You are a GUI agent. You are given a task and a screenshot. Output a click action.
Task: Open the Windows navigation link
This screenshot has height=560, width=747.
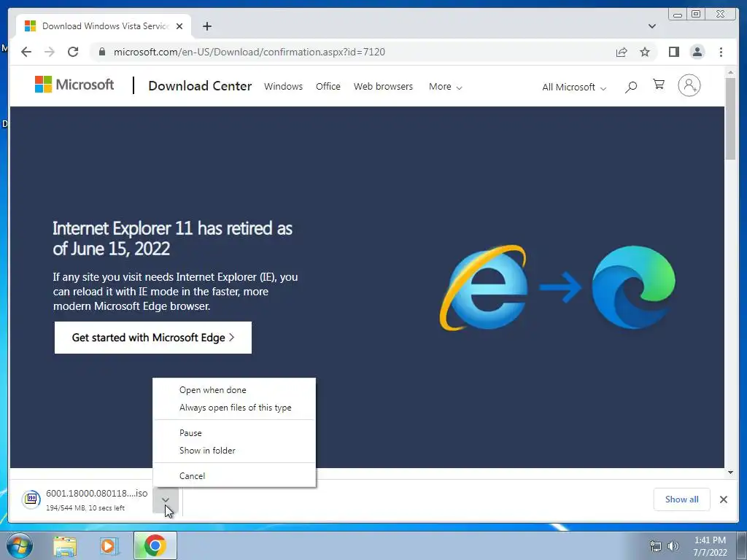pyautogui.click(x=284, y=87)
